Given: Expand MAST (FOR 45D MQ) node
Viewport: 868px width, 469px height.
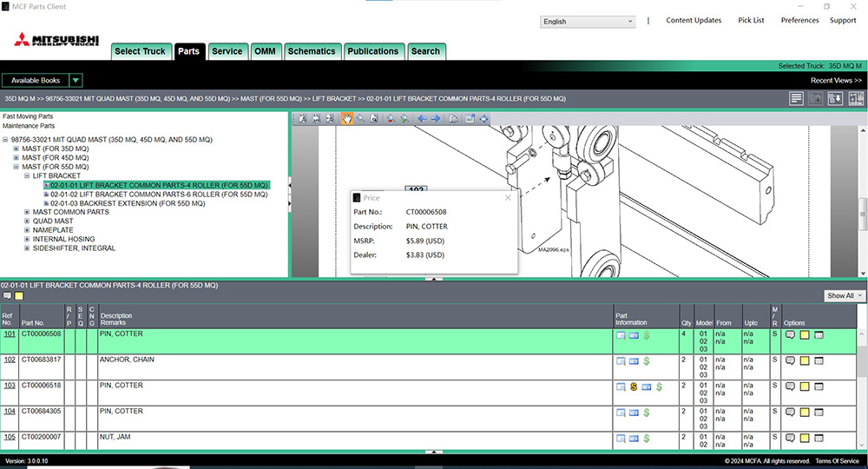Looking at the screenshot, I should [x=16, y=157].
